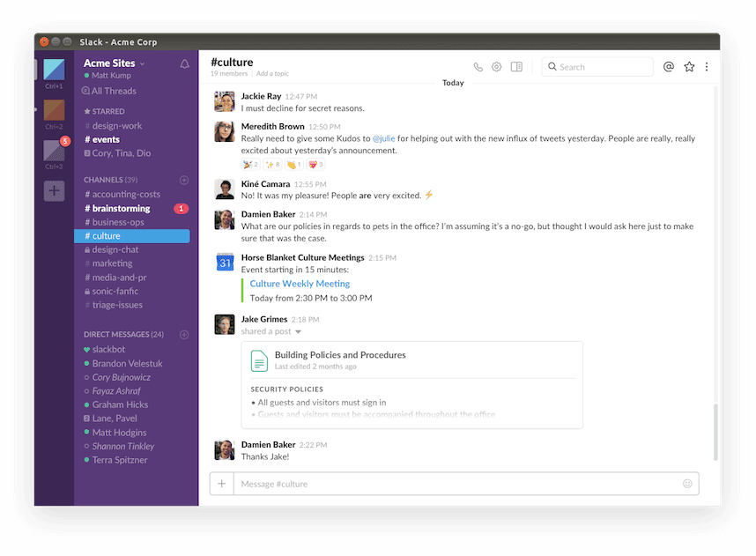
Task: Open the post document icon for Building Policies
Action: click(x=259, y=360)
